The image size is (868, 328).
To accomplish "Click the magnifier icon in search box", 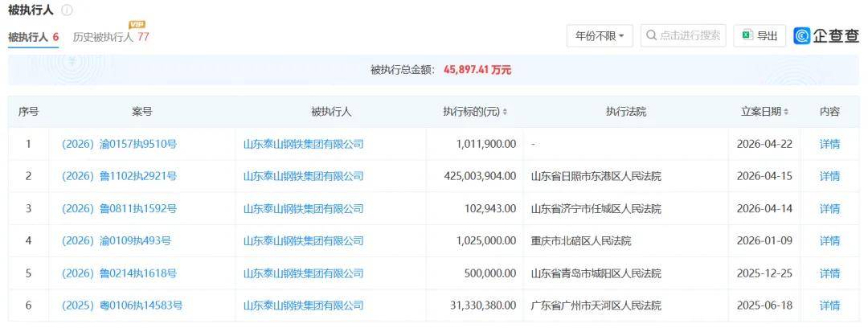I will point(652,35).
